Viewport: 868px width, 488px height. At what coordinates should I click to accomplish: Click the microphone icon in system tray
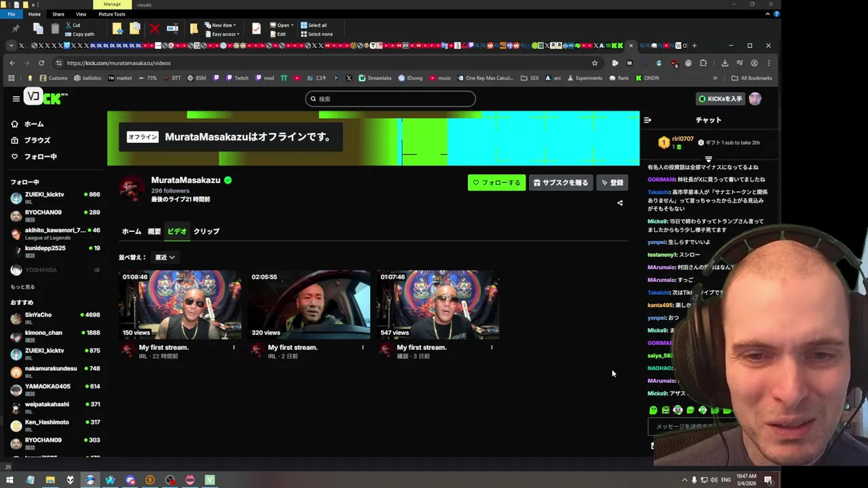point(694,480)
